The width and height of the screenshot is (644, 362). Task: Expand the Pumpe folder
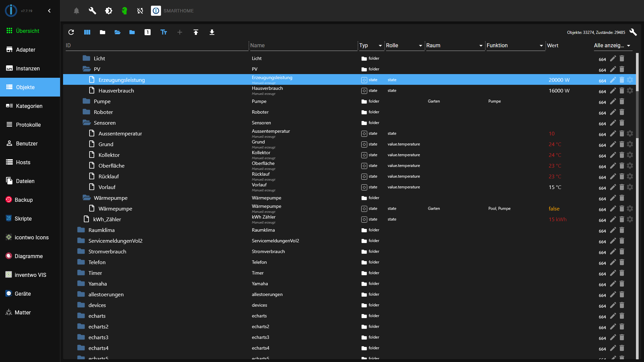click(x=86, y=101)
